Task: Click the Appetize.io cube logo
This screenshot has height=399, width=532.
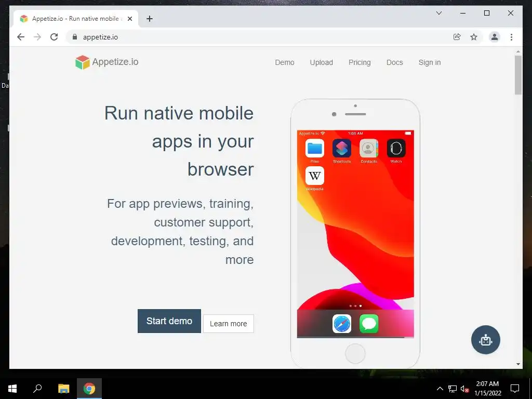Action: (82, 62)
